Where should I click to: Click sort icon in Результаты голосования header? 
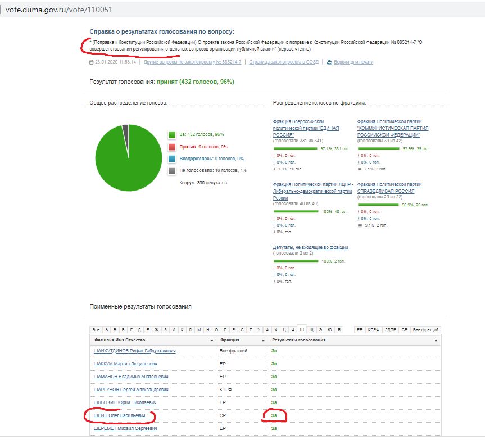(x=436, y=341)
